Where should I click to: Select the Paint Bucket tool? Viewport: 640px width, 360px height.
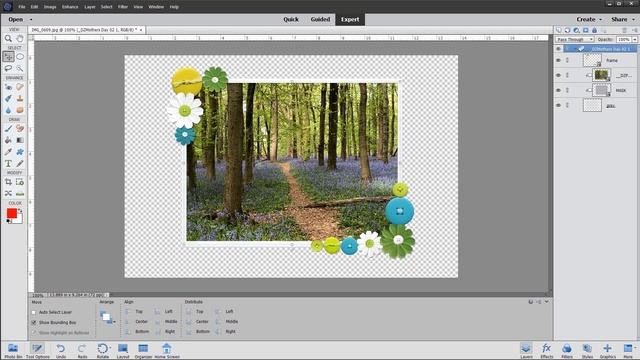[x=8, y=140]
